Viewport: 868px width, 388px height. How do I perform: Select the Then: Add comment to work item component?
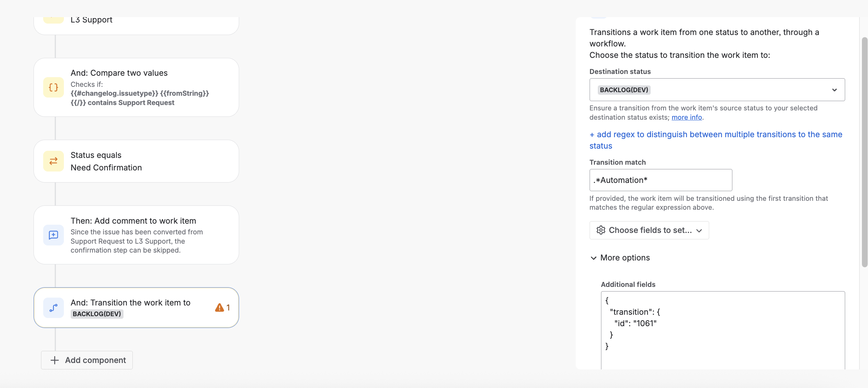click(136, 235)
